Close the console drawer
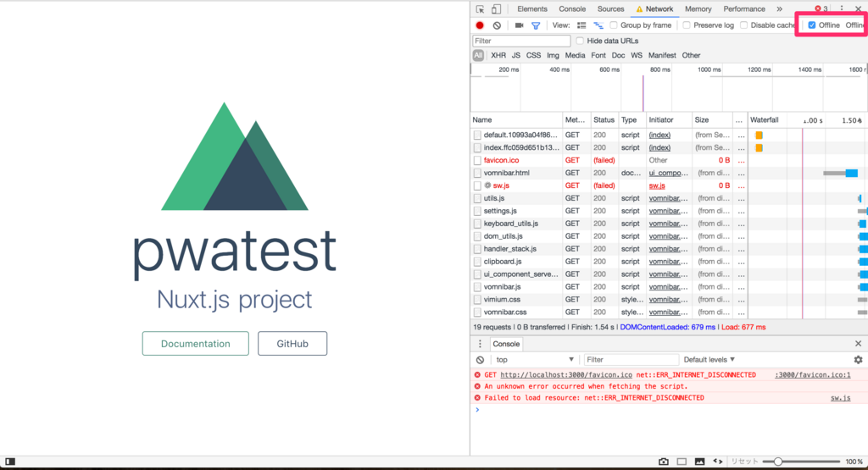This screenshot has width=868, height=470. [858, 344]
